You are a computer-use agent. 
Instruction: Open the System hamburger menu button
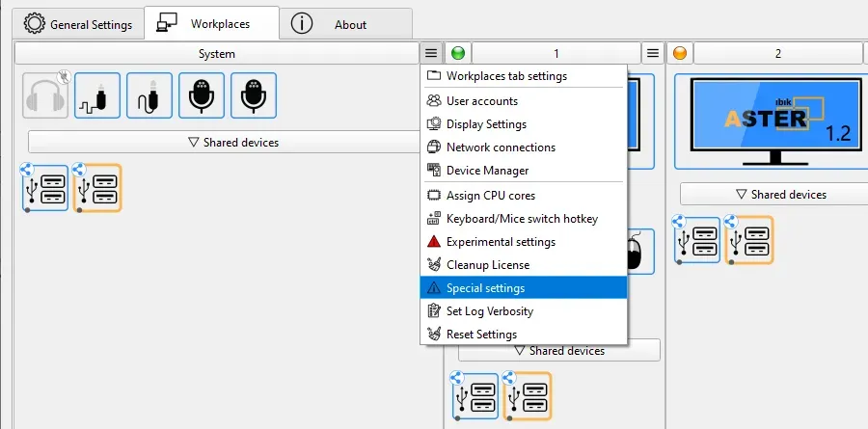click(431, 54)
